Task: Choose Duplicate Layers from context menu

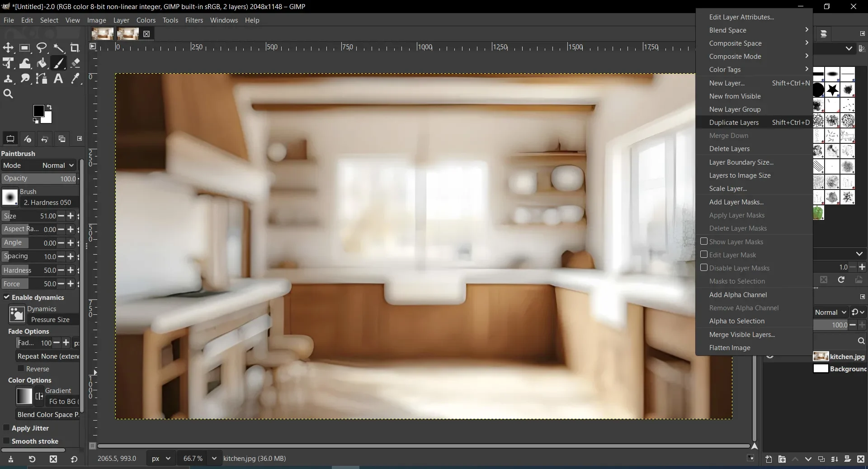Action: click(754, 122)
